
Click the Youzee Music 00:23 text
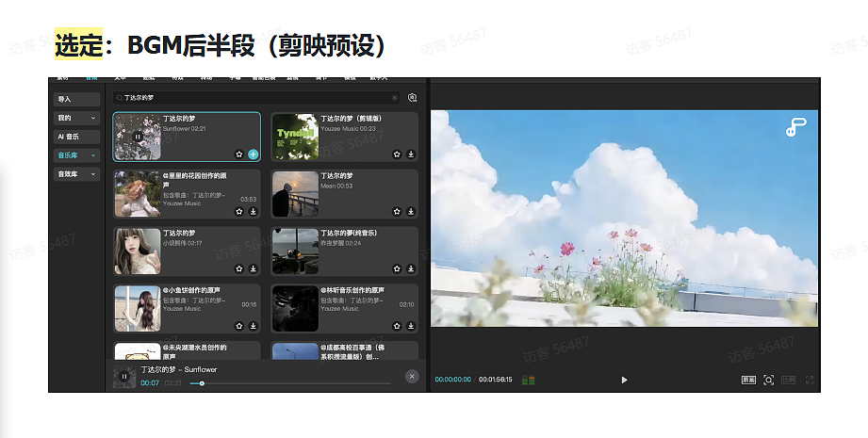coord(348,129)
